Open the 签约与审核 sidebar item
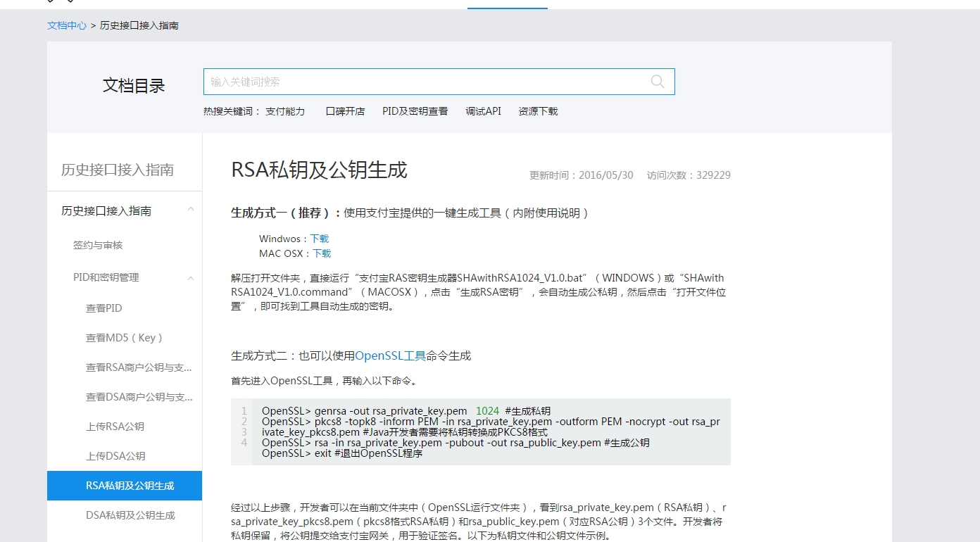980x542 pixels. pyautogui.click(x=98, y=245)
